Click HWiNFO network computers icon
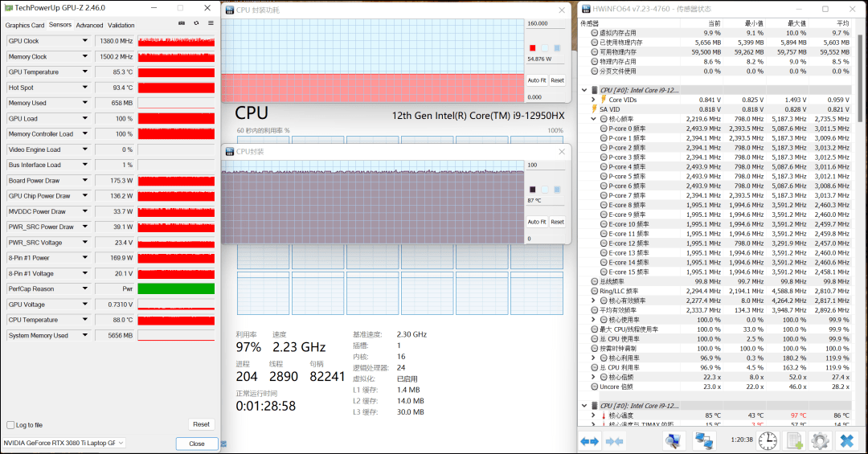868x454 pixels. [705, 440]
